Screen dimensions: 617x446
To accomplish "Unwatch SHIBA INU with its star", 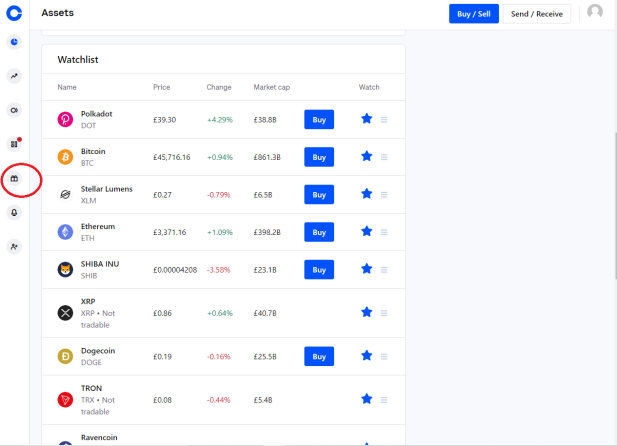I will (367, 269).
